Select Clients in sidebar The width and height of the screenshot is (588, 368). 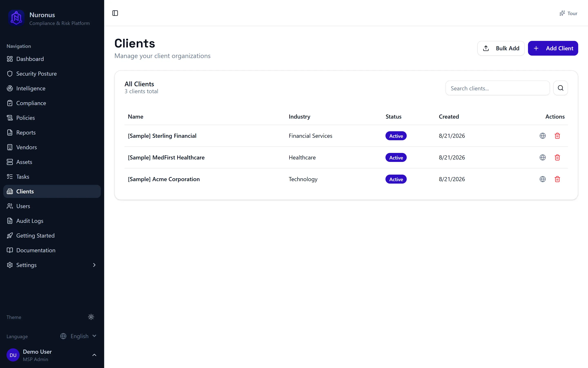click(52, 191)
